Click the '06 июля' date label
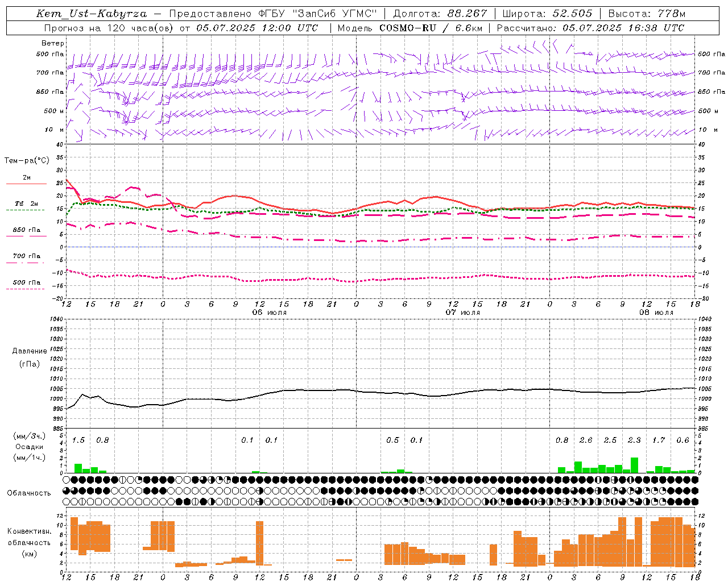 tap(269, 313)
